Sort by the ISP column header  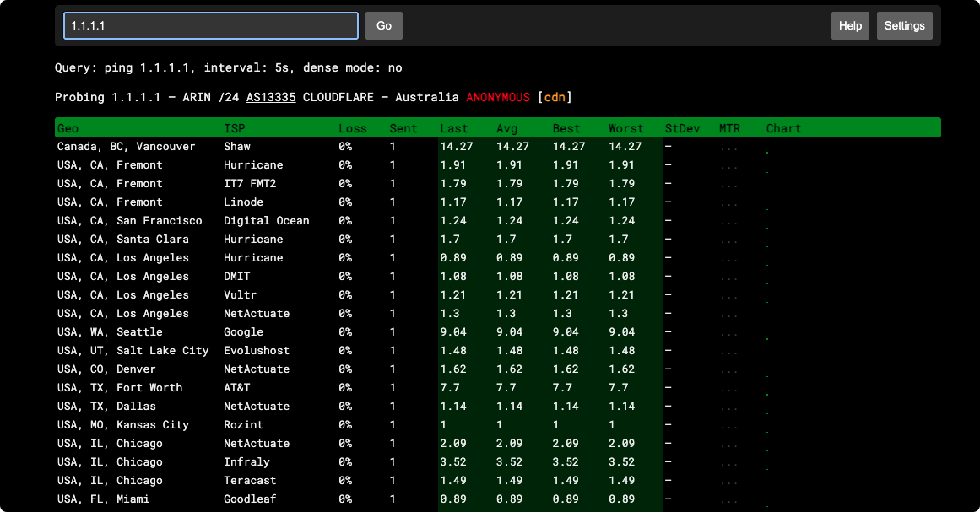click(x=234, y=128)
